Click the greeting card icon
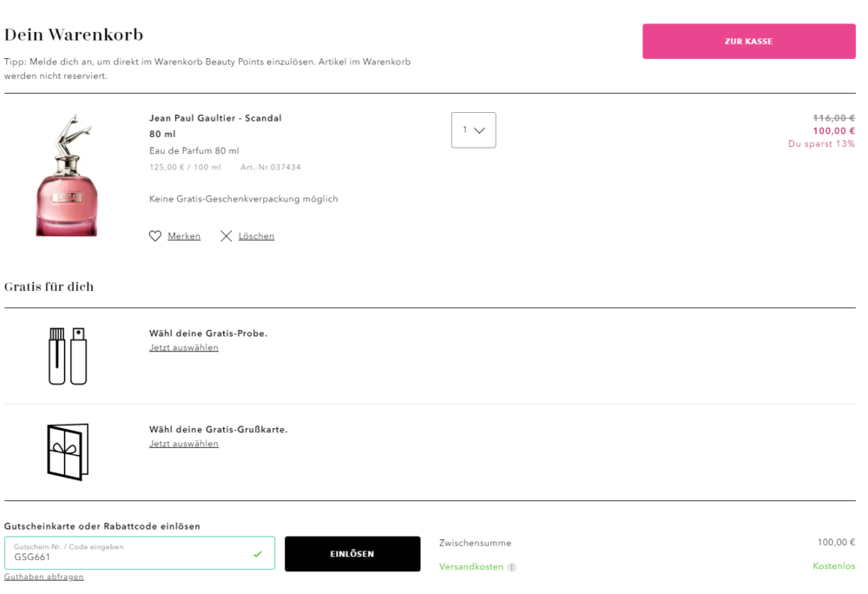 point(68,452)
